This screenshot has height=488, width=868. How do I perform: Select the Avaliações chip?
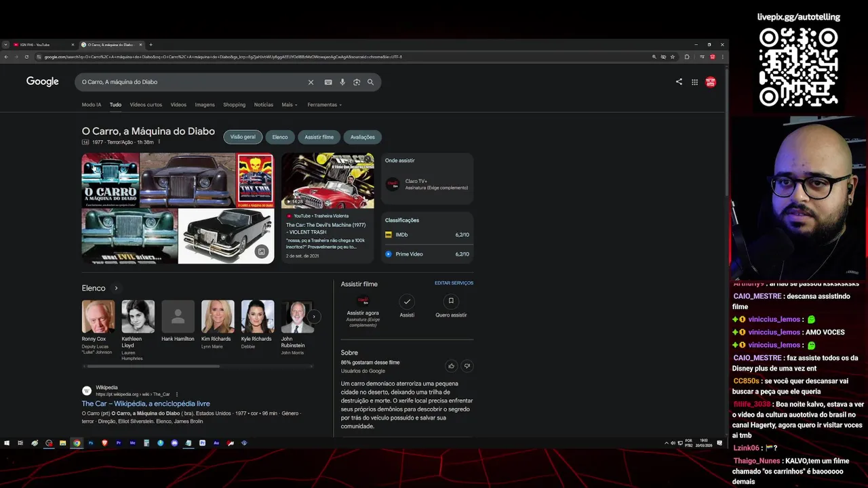coord(362,137)
